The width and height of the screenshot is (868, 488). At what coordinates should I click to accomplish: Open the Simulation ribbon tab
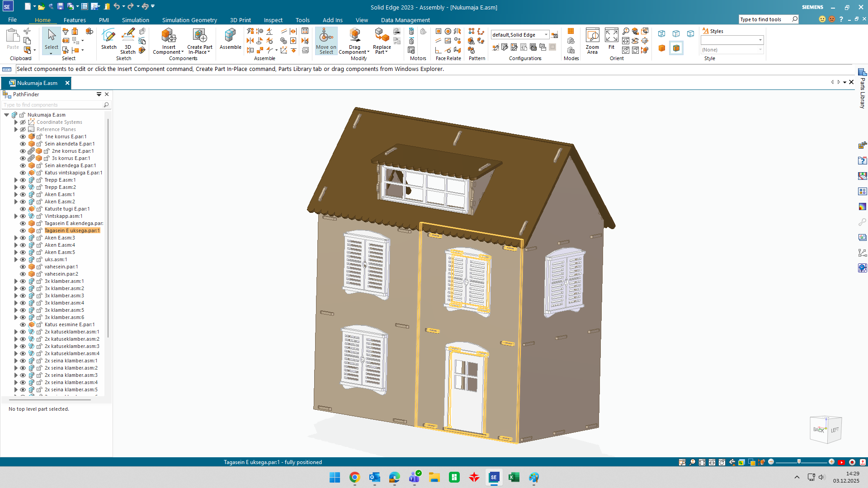[135, 20]
